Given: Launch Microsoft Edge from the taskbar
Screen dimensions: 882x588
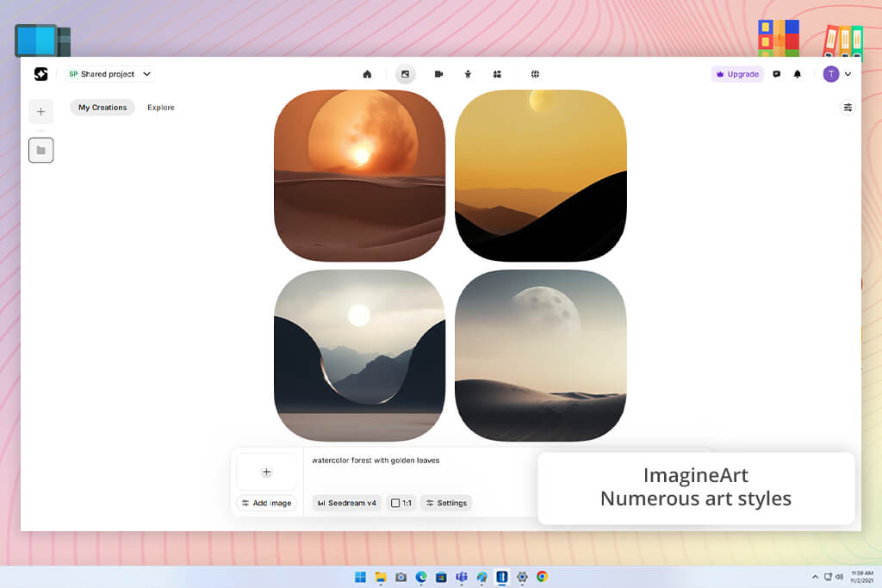Looking at the screenshot, I should point(421,577).
